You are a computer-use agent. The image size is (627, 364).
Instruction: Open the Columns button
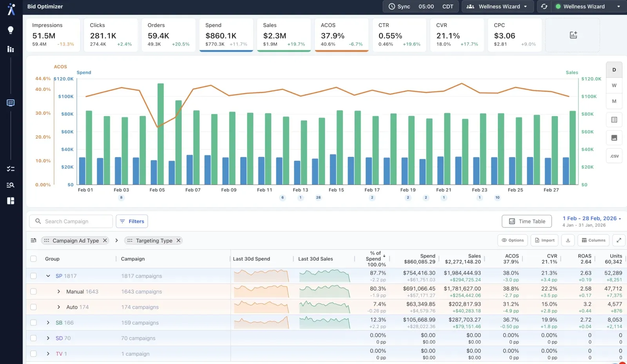point(593,240)
